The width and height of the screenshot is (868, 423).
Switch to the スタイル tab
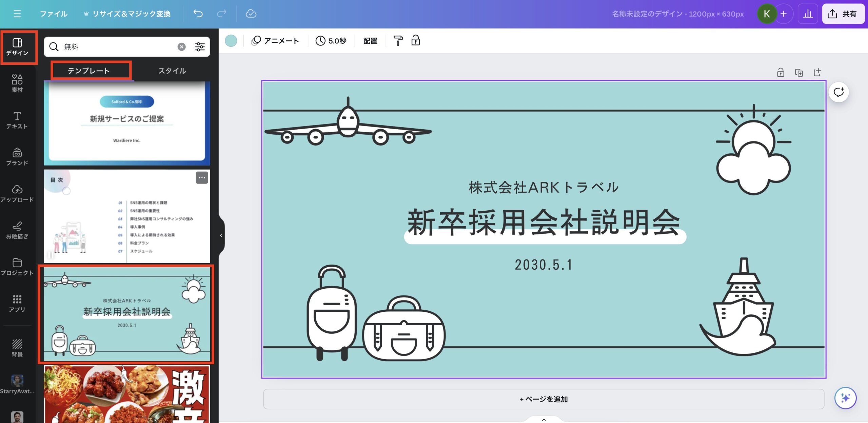tap(172, 71)
